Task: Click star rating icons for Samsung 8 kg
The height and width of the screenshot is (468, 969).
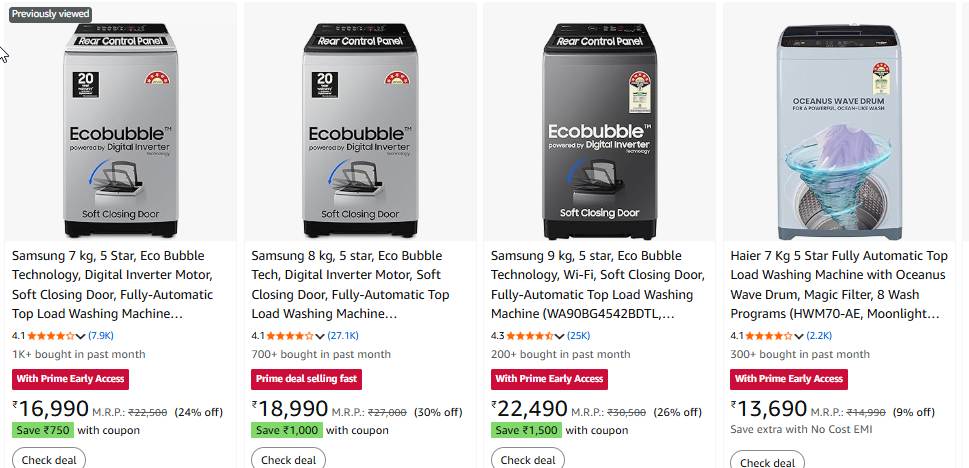Action: click(x=291, y=336)
